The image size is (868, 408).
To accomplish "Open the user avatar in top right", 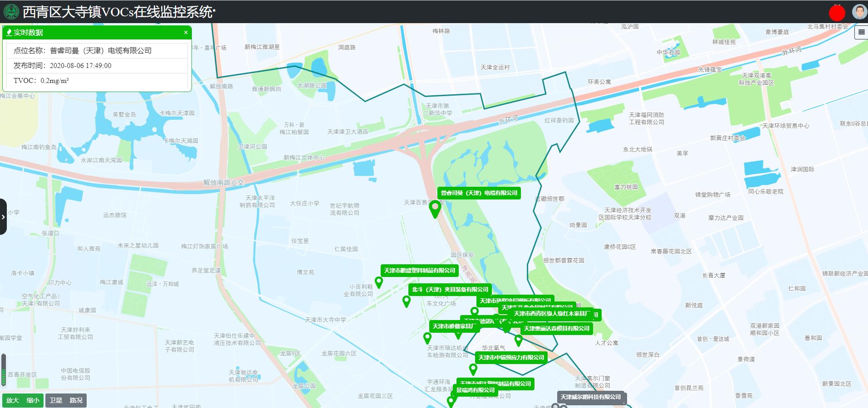I will tap(859, 12).
